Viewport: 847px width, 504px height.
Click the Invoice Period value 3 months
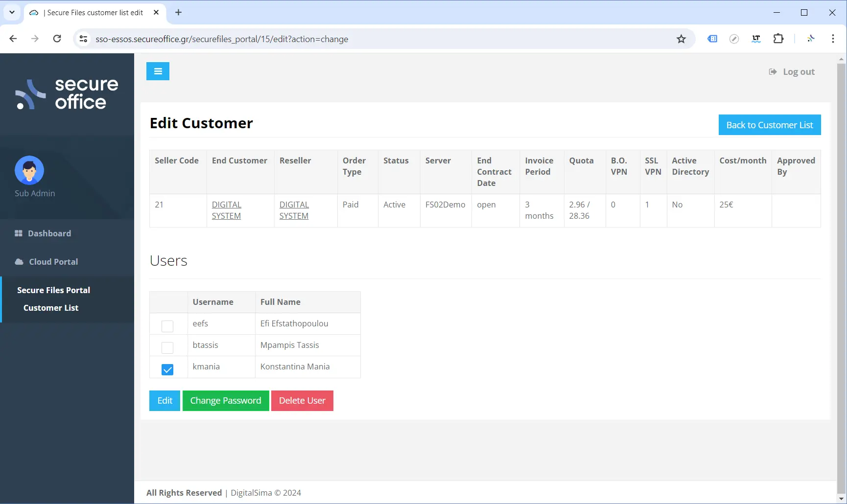[539, 210]
